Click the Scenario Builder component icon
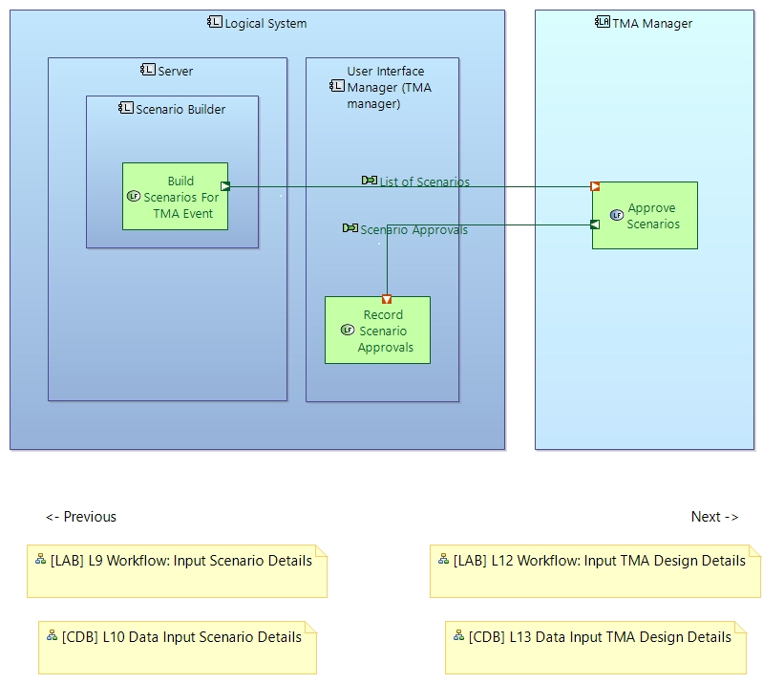This screenshot has height=684, width=784. pos(126,108)
